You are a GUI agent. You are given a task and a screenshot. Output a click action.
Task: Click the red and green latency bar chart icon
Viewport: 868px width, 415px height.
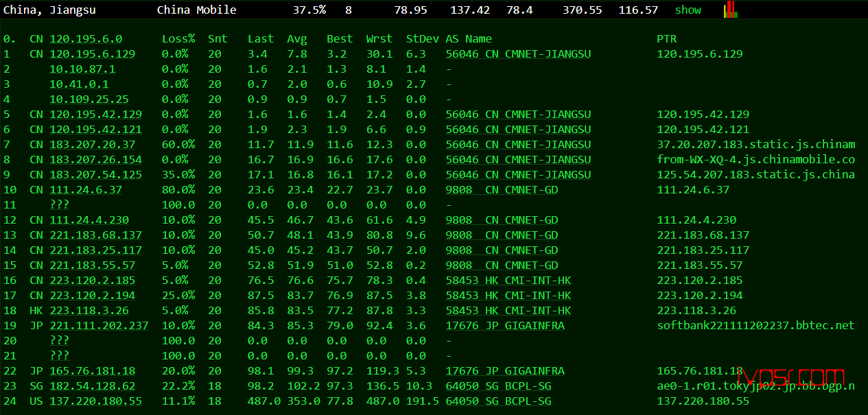(730, 9)
